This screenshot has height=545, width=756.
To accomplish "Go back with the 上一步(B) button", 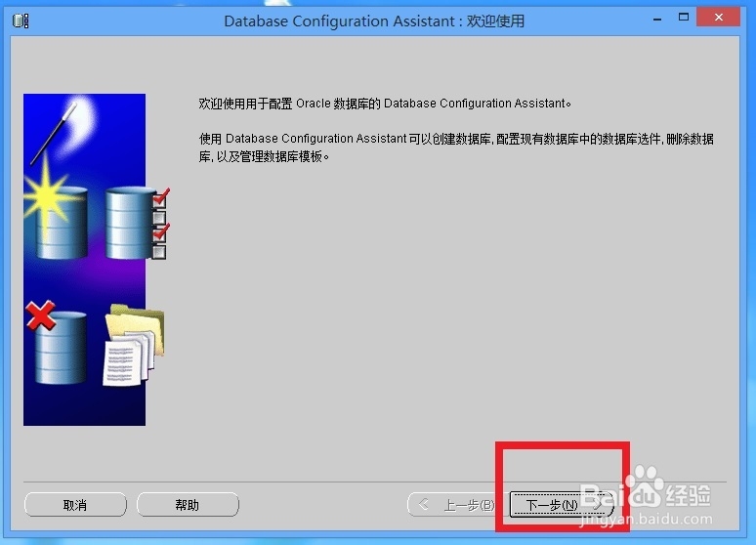I will pos(456,505).
